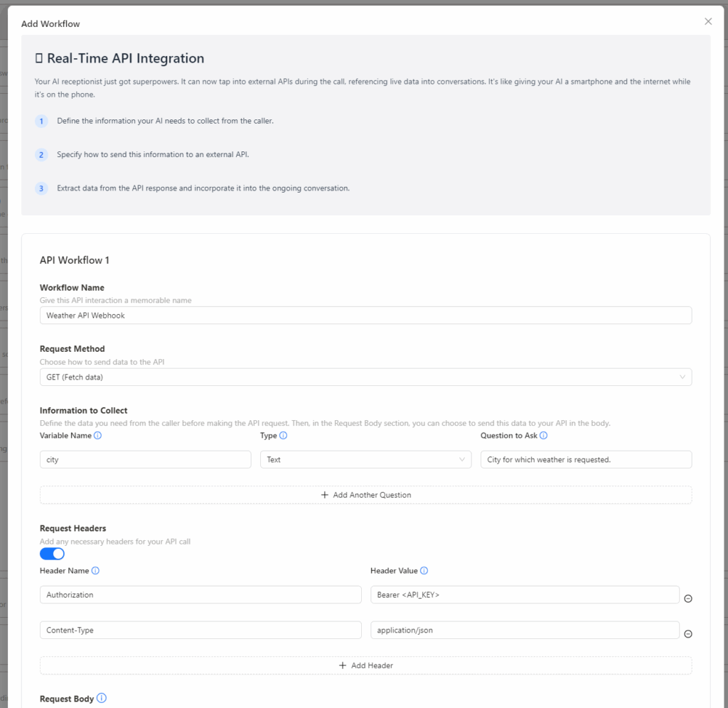Click the info icon beside Variable Name

(97, 436)
